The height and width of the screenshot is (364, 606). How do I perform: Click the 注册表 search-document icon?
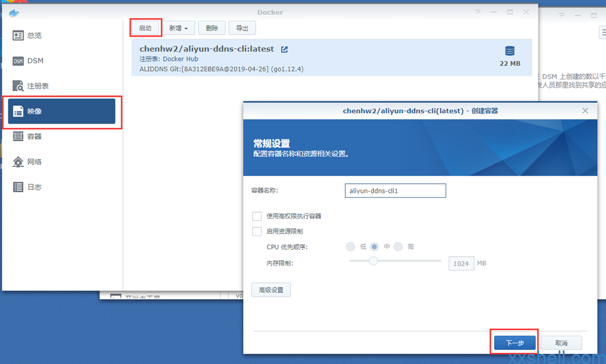coord(18,86)
